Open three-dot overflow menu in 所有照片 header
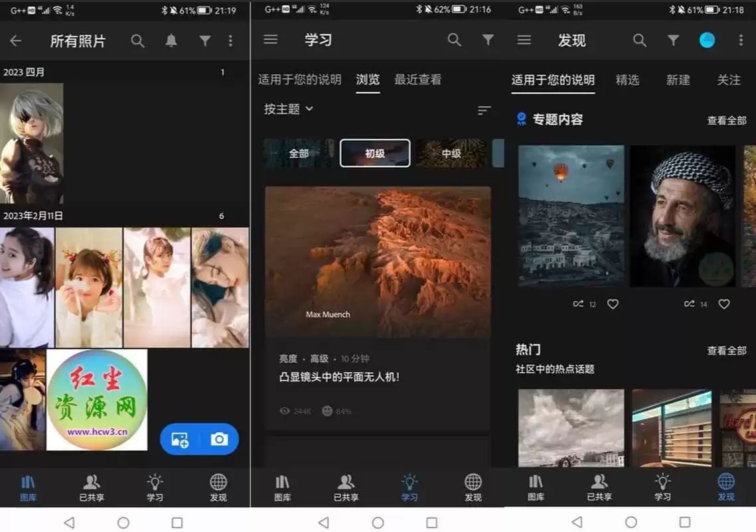The height and width of the screenshot is (532, 756). coord(230,41)
